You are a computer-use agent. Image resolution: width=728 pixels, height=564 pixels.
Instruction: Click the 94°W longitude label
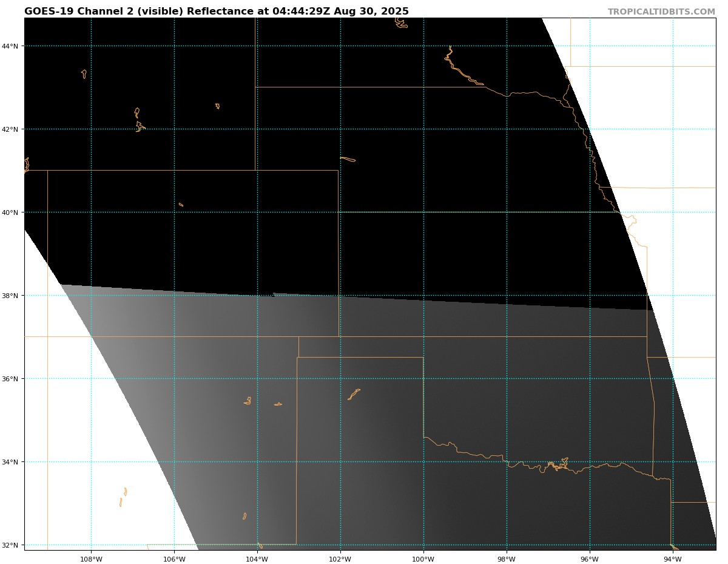click(x=673, y=559)
